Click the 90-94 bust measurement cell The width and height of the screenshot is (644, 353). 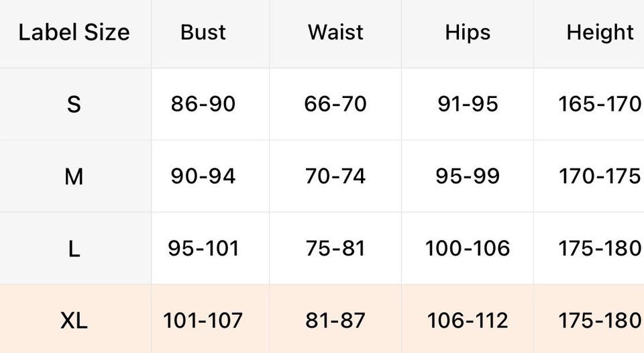[x=203, y=176]
